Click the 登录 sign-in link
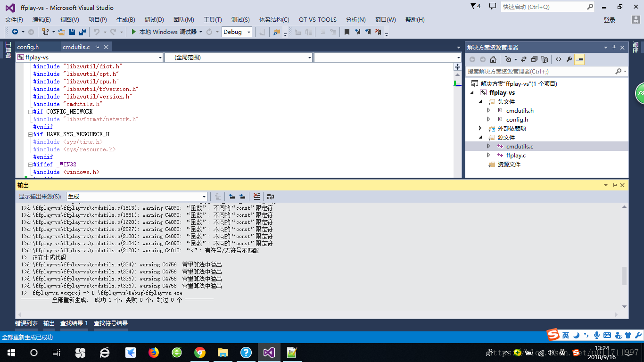644x362 pixels. pos(610,20)
